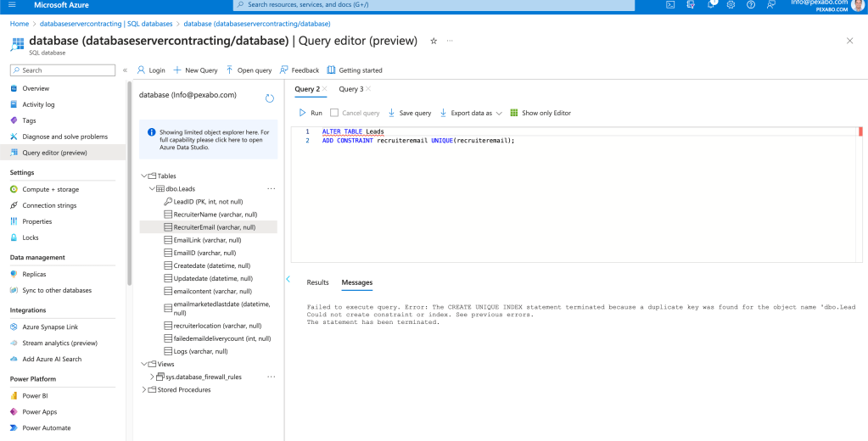Open Power BI integration
The height and width of the screenshot is (441, 868).
pos(34,395)
